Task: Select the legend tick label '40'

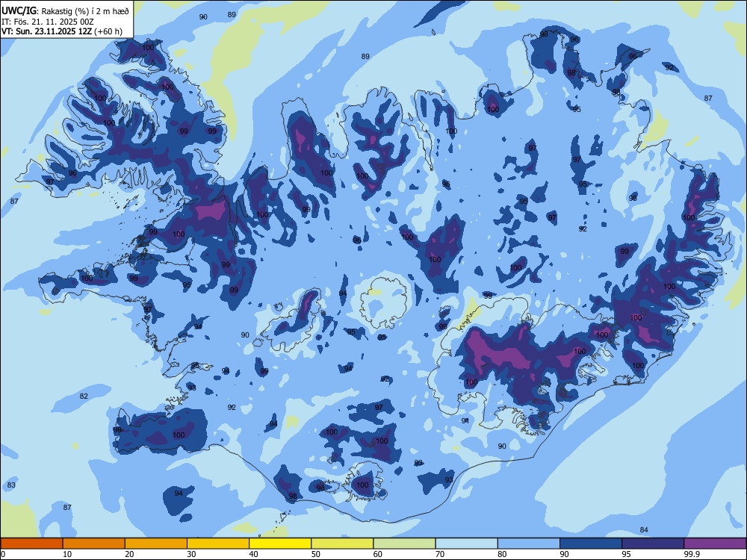Action: (253, 554)
